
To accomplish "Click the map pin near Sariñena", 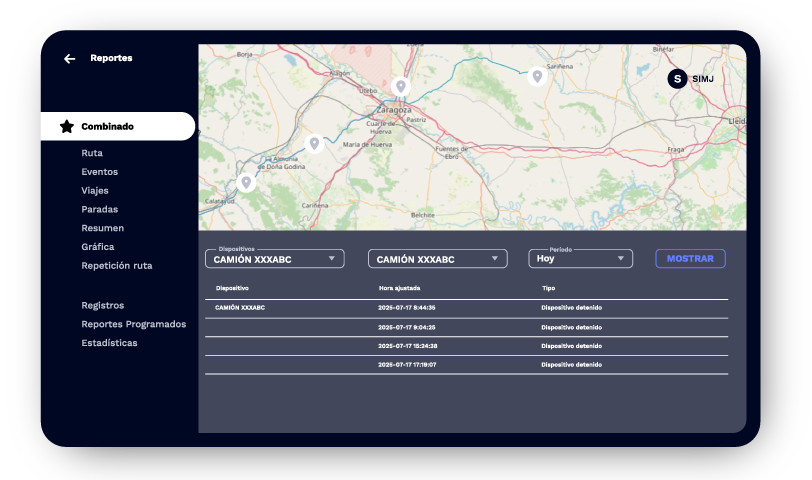I will [x=537, y=76].
